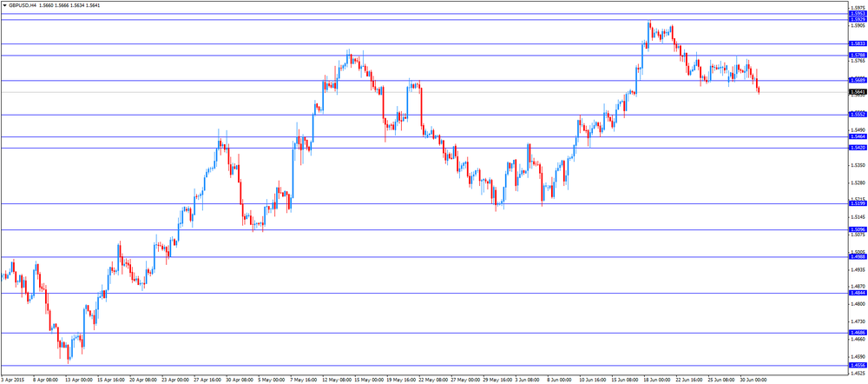Click the 1.5199 level label
Viewport: 868px width, 384px height.
pyautogui.click(x=858, y=203)
